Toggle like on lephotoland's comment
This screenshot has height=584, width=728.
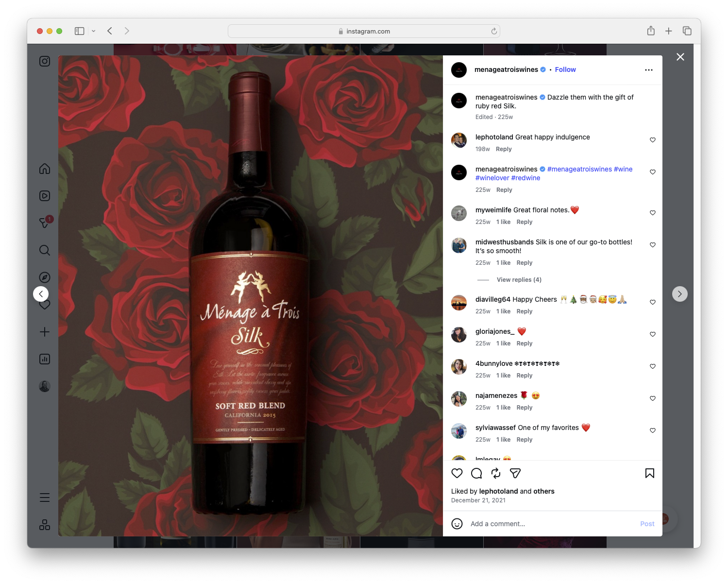click(652, 140)
